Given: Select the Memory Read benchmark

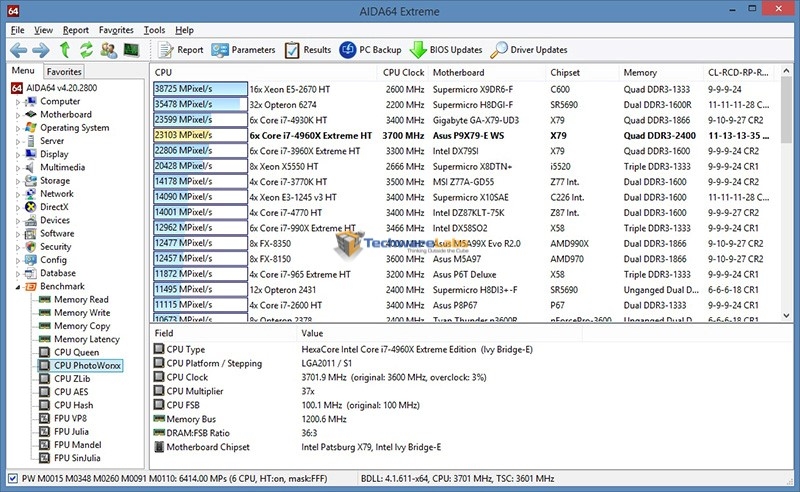Looking at the screenshot, I should click(x=81, y=300).
